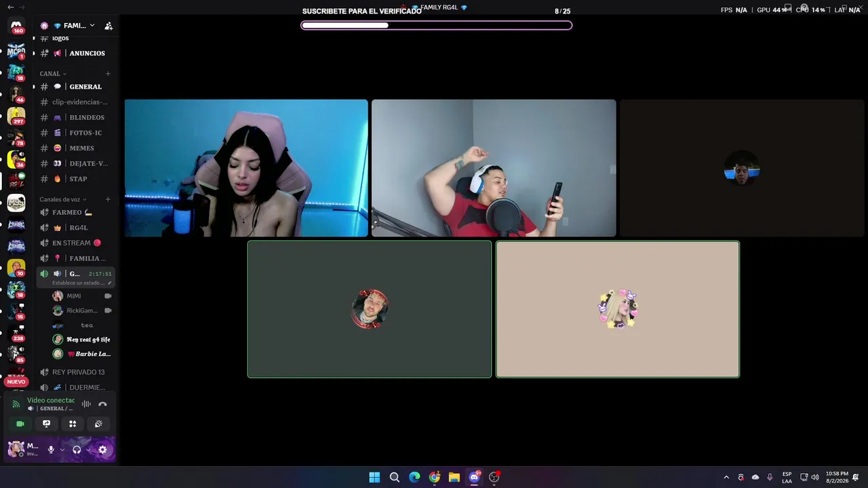This screenshot has height=488, width=868.
Task: Start an activity button
Action: [73, 424]
